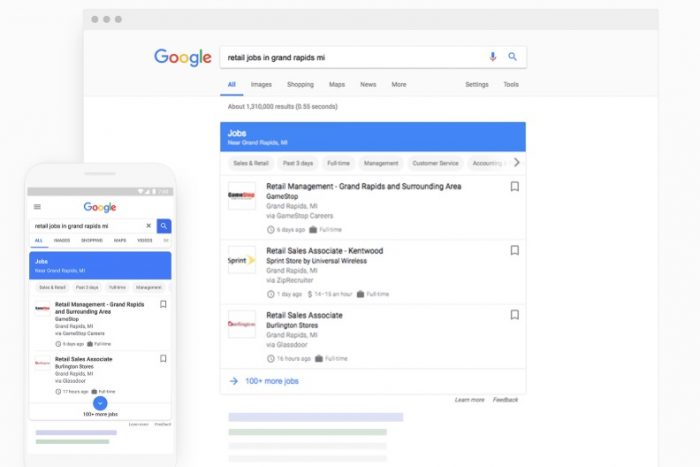The width and height of the screenshot is (700, 467).
Task: Open the More search tab menu
Action: (399, 84)
